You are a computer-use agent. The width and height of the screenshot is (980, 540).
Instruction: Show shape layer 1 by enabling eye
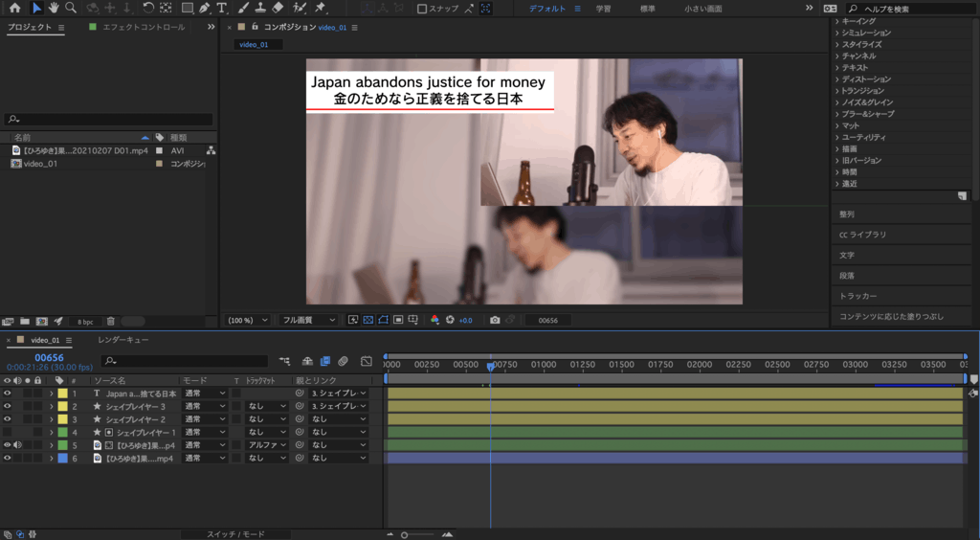[x=8, y=432]
